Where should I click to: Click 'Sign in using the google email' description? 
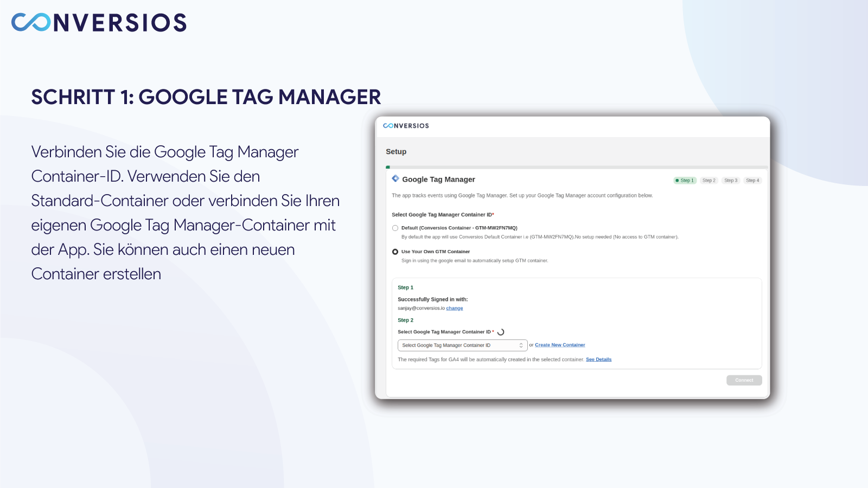(x=475, y=261)
